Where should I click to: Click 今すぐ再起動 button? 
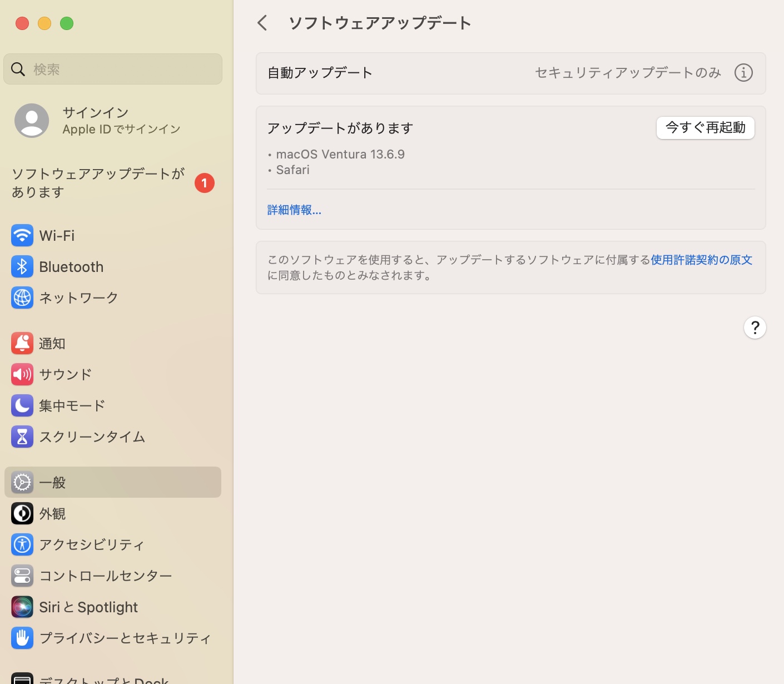click(x=705, y=128)
